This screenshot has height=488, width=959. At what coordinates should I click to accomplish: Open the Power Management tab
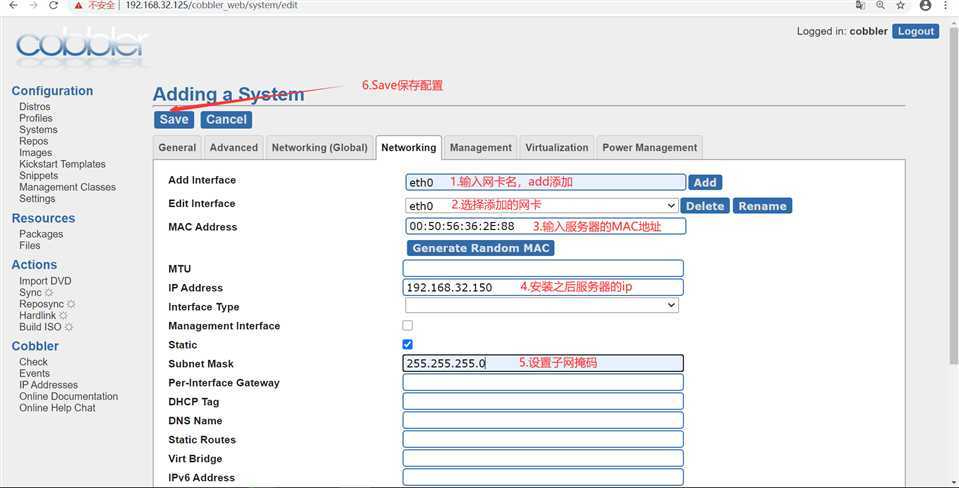click(650, 147)
